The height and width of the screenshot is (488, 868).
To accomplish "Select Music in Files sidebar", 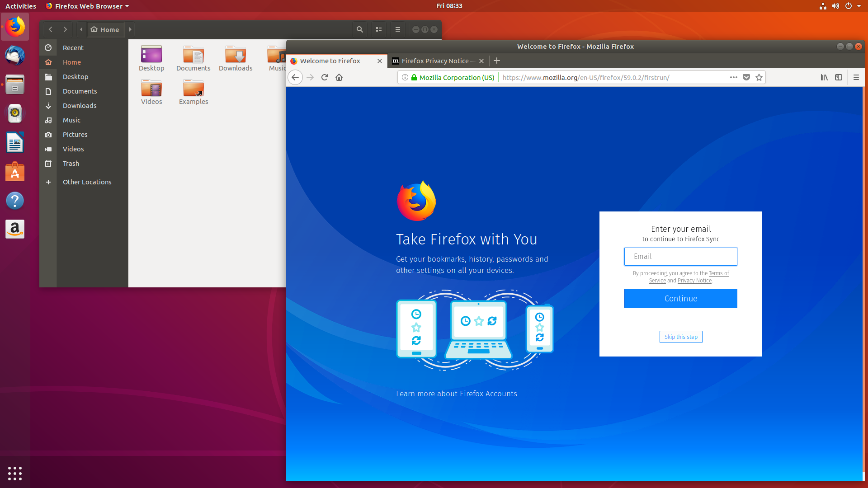I will point(84,120).
